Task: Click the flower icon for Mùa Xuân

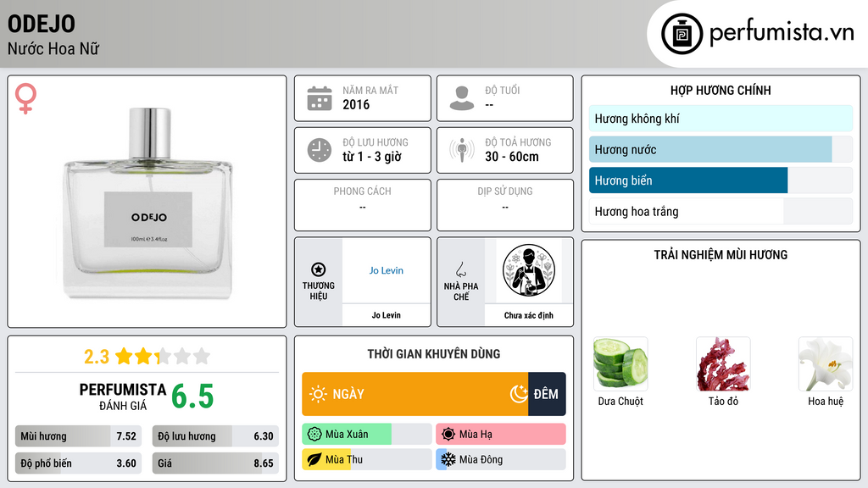Action: tap(314, 435)
